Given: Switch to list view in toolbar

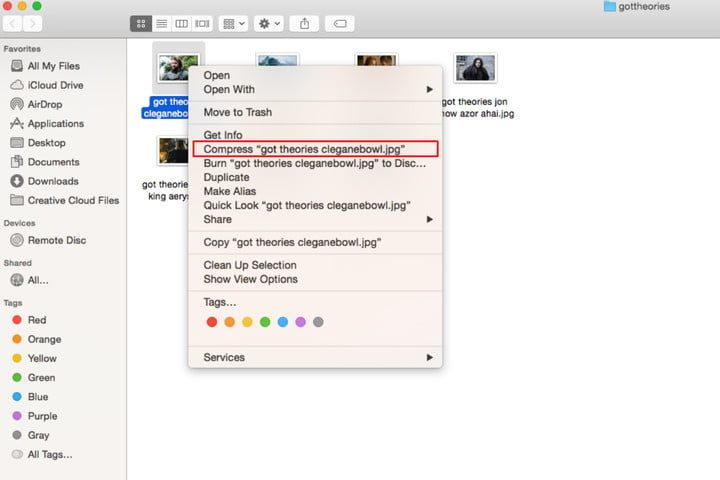Looking at the screenshot, I should (x=161, y=23).
